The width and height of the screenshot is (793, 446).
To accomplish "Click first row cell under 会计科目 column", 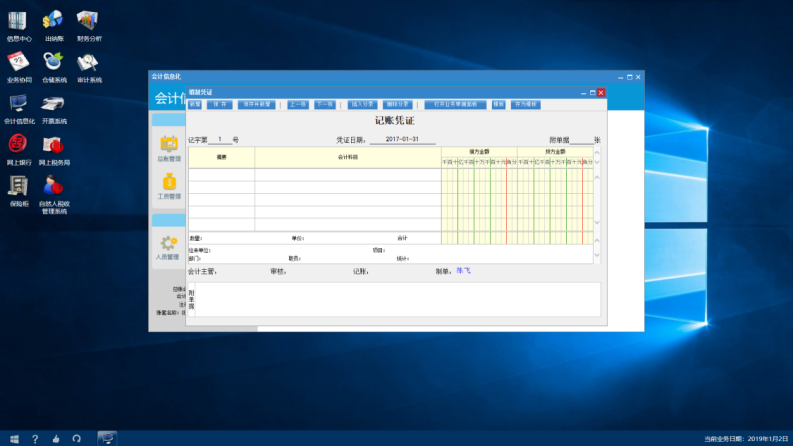I will pos(348,175).
